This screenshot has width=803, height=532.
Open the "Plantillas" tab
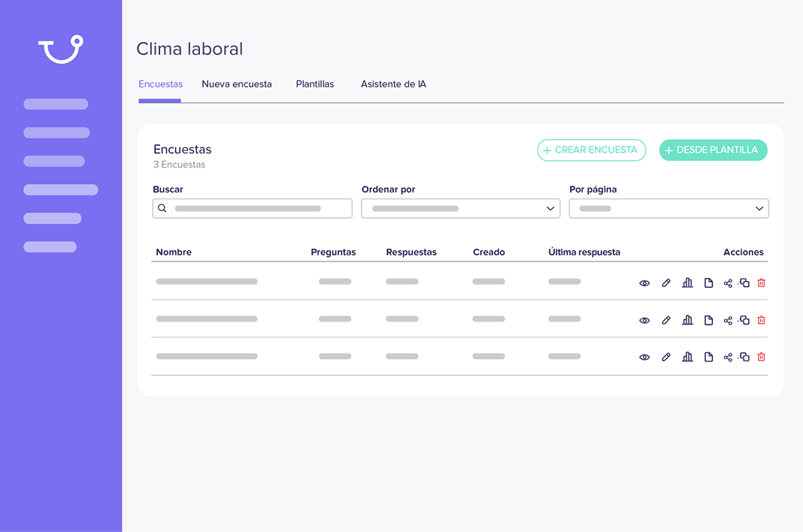tap(315, 84)
